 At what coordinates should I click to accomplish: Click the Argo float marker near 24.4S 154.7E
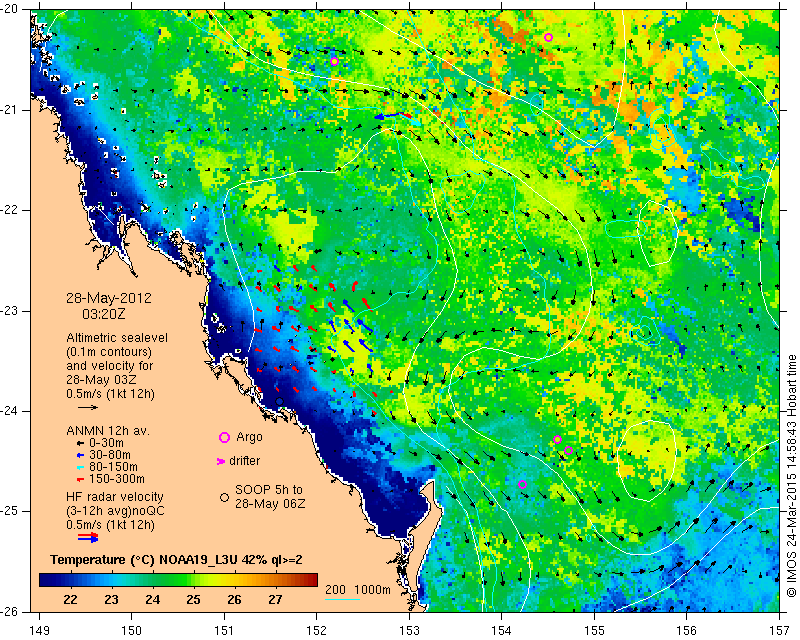(569, 450)
